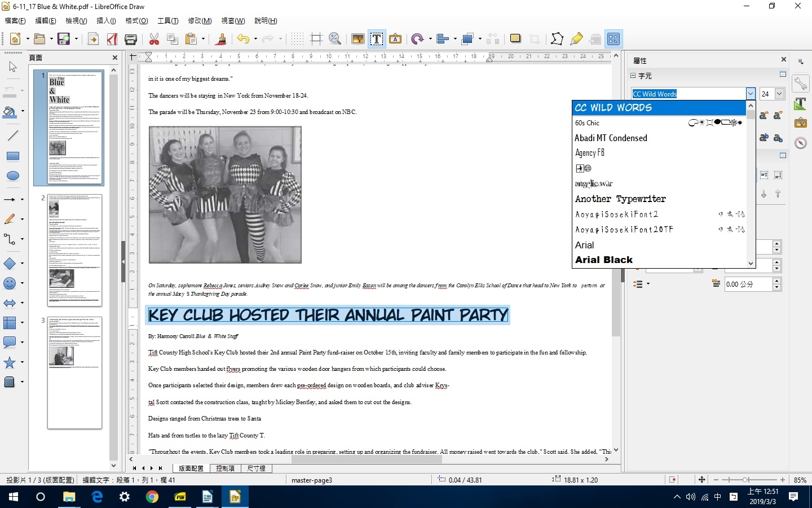Open the sidebar Gallery deck
Viewport: 812px width, 508px height.
point(800,122)
